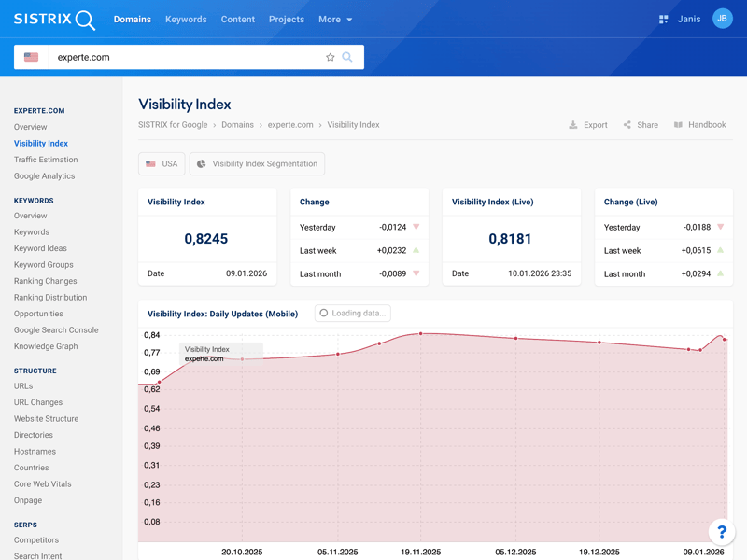Open the Keywords tab in top navigation
This screenshot has width=747, height=560.
(186, 20)
